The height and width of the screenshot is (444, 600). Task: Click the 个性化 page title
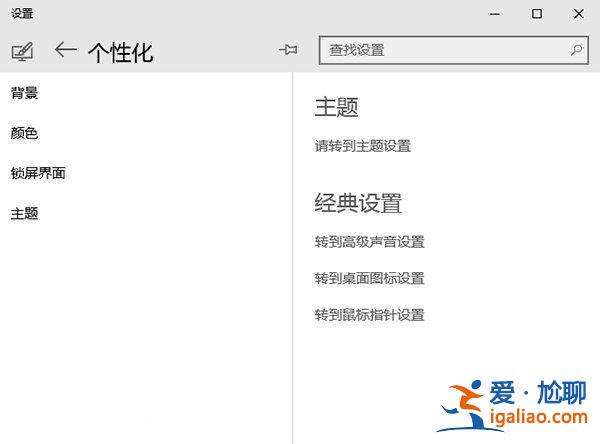[x=121, y=52]
